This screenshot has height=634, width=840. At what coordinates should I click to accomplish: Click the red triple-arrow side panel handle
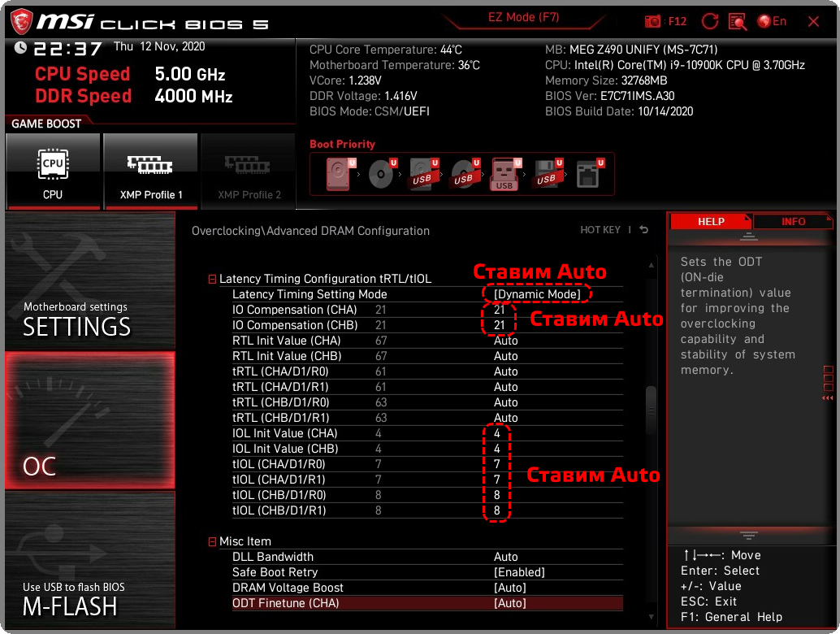coord(828,398)
